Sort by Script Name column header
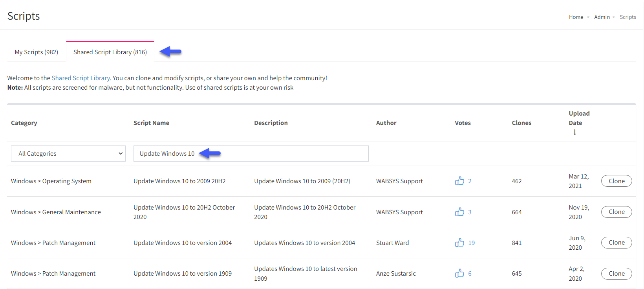 pyautogui.click(x=151, y=123)
